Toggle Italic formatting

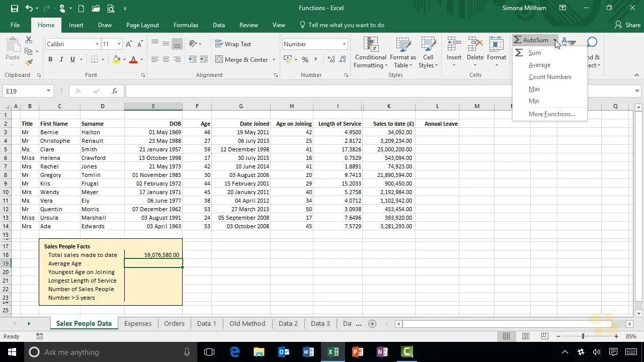(x=61, y=59)
